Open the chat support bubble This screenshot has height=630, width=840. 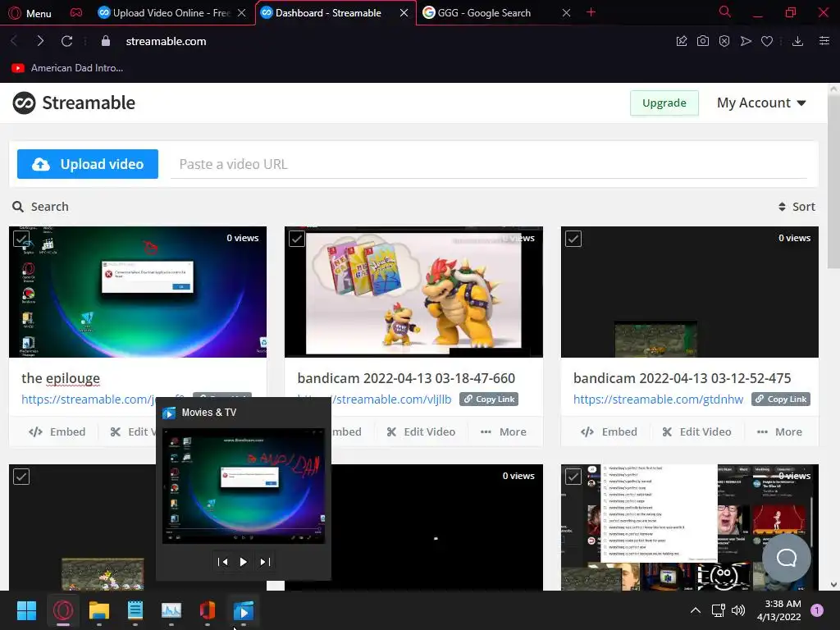click(787, 558)
